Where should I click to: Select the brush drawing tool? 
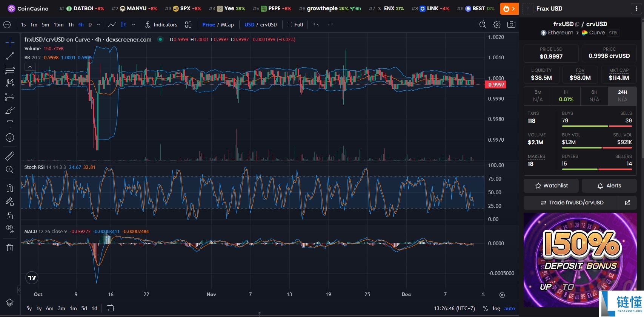click(x=10, y=110)
